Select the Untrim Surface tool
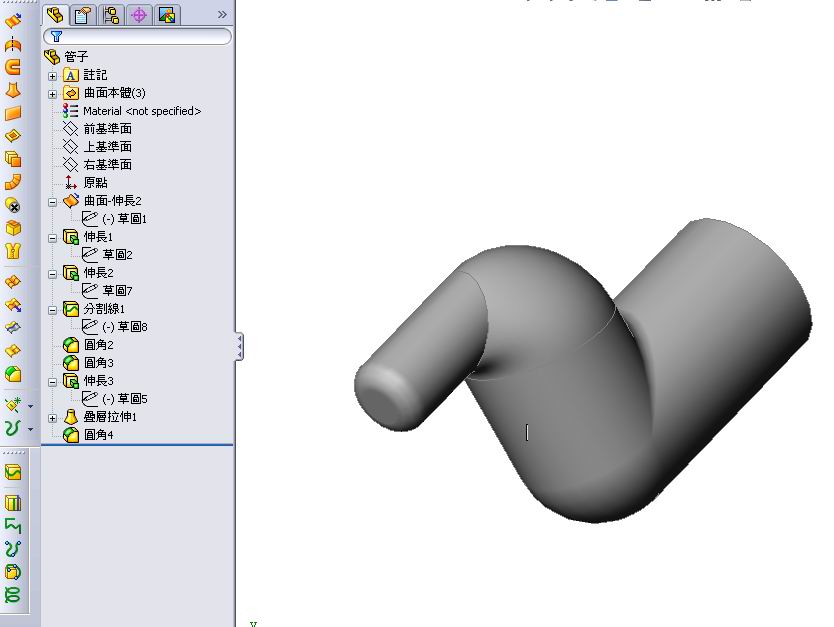Screen dimensions: 834x627 [13, 328]
